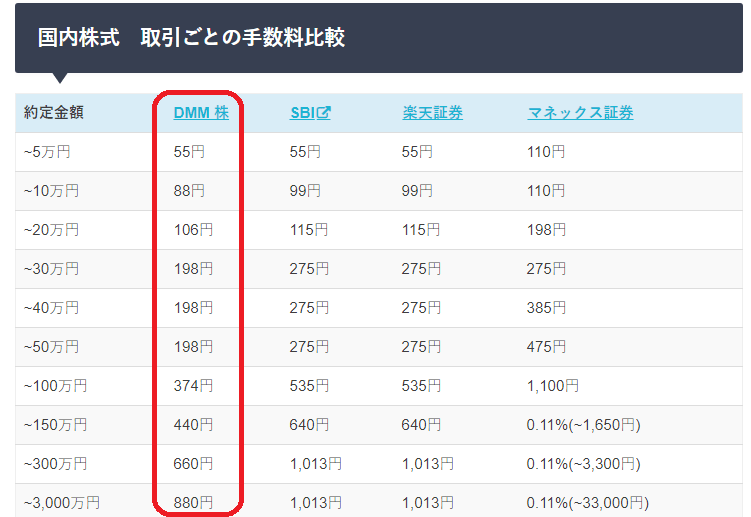Click 楽天証券 fee 535円
This screenshot has width=751, height=517.
421,386
